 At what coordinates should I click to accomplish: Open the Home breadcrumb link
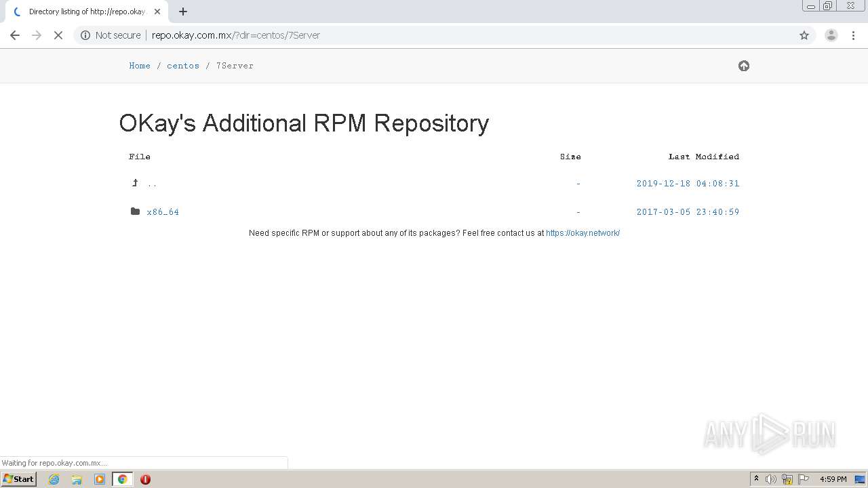point(140,66)
